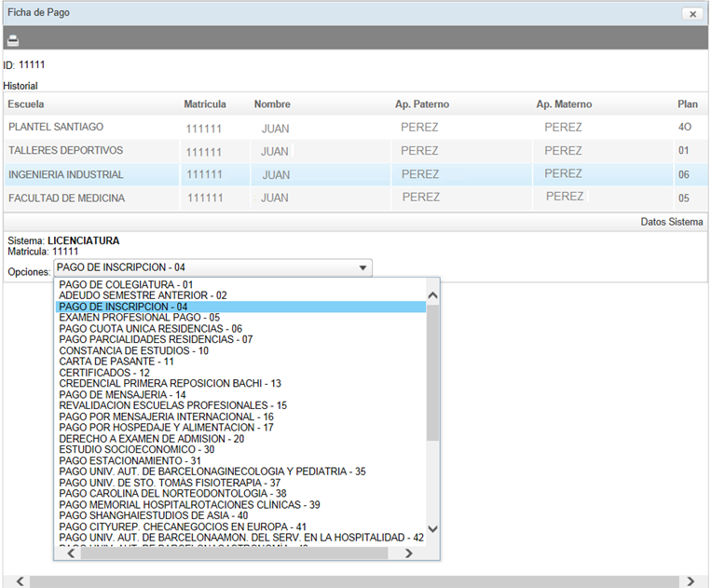Select PAGO DE COLEGIATURA - 01 option

(x=126, y=284)
